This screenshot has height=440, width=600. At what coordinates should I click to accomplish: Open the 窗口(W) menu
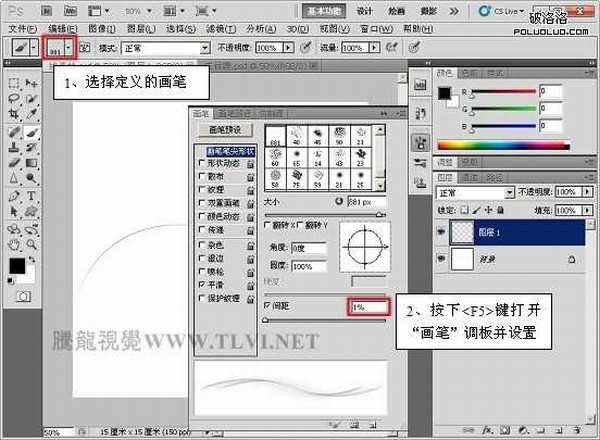click(376, 29)
